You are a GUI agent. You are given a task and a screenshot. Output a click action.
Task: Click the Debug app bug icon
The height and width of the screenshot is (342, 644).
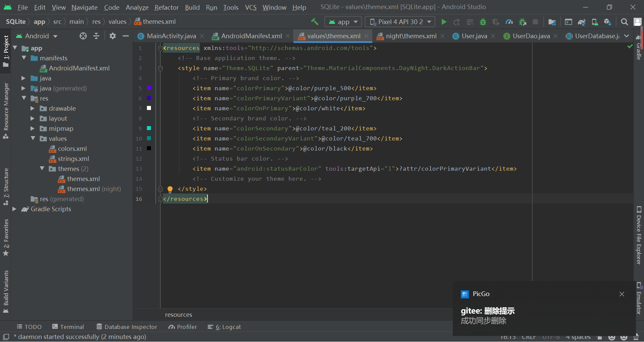pyautogui.click(x=483, y=22)
